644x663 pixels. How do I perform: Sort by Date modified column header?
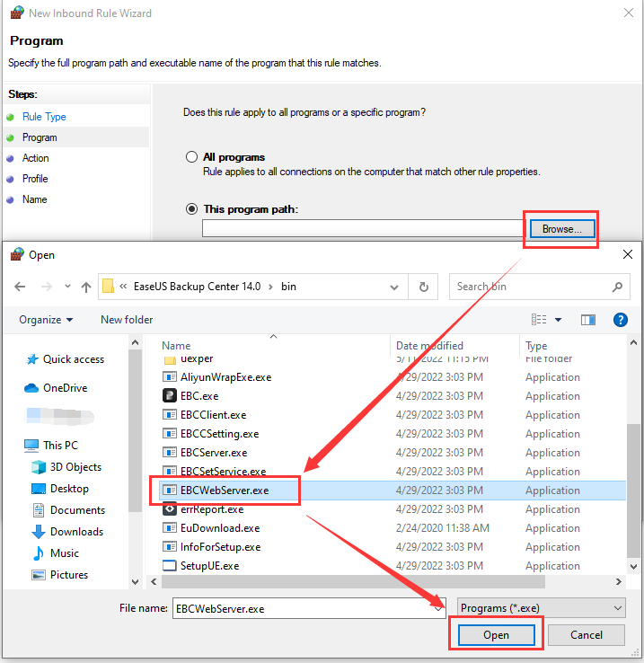point(429,346)
